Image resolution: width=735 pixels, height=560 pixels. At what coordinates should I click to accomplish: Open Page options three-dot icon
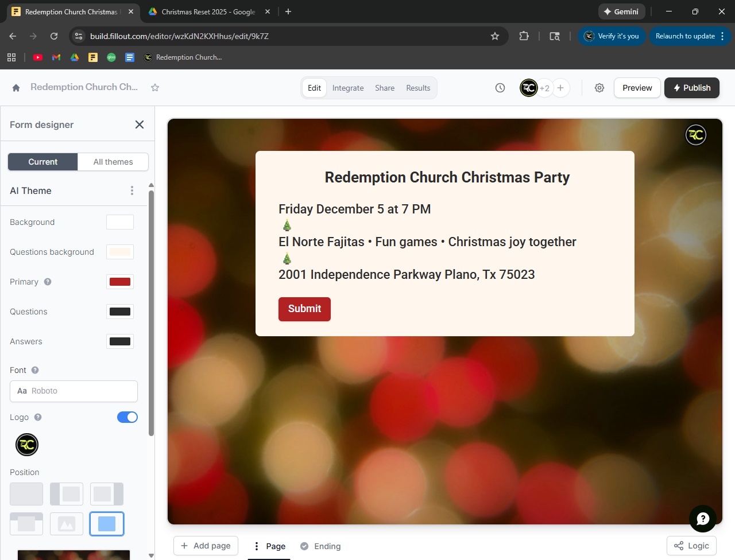(x=257, y=546)
